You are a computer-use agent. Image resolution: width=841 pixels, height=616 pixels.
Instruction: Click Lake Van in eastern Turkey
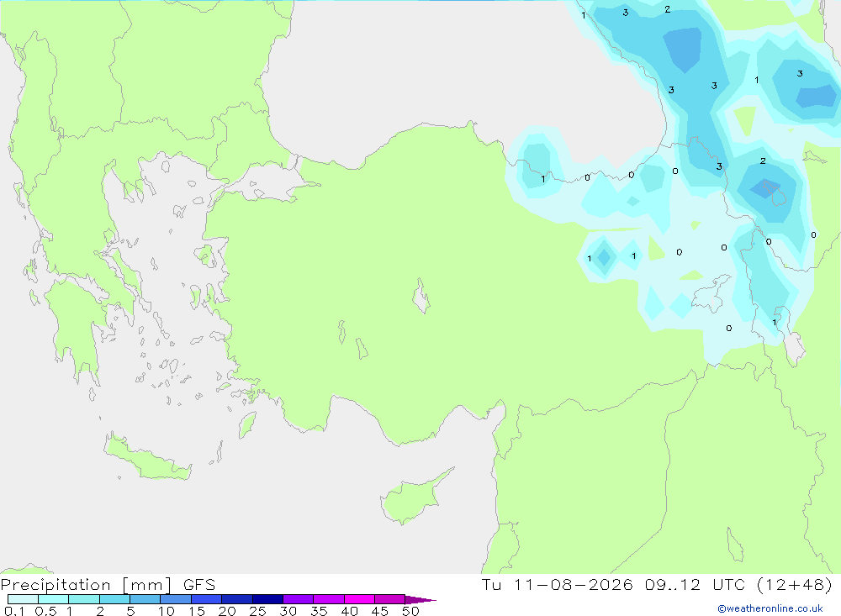pyautogui.click(x=711, y=295)
